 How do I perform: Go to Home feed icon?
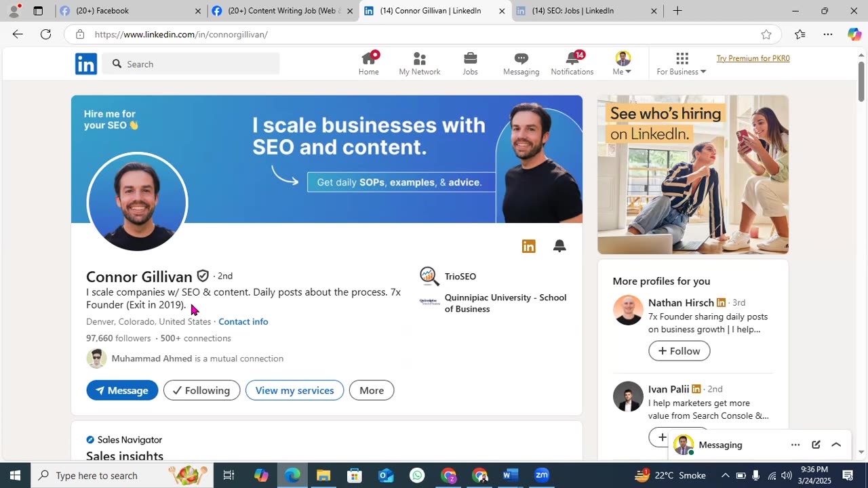coord(369,64)
